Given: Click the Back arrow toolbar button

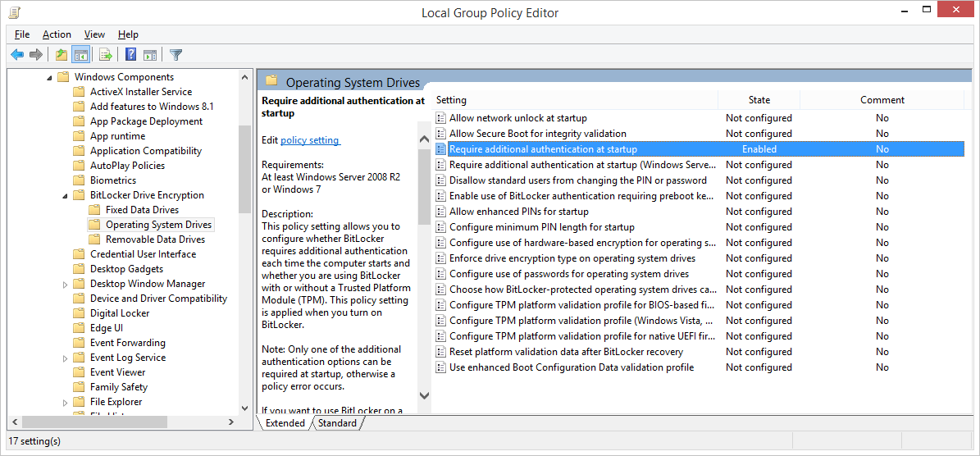Looking at the screenshot, I should (x=17, y=55).
